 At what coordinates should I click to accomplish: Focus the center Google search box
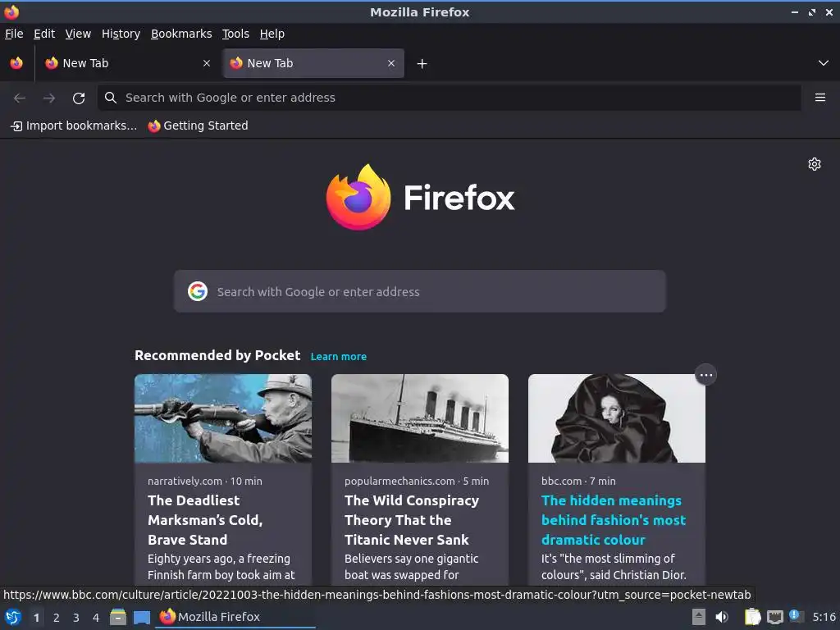point(419,291)
